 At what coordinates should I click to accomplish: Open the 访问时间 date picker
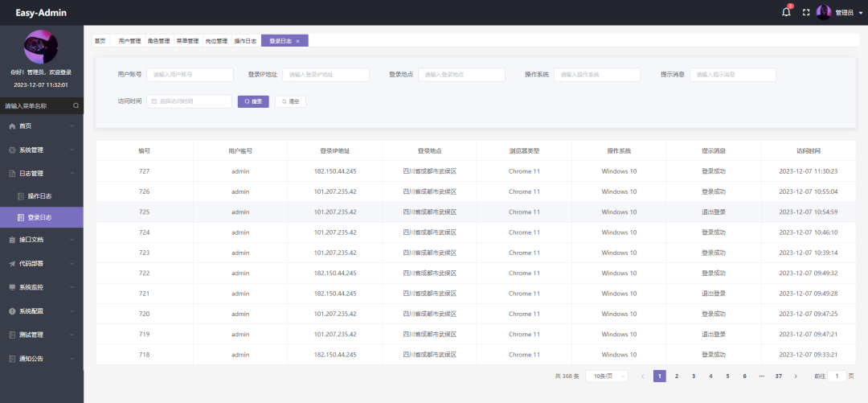[190, 101]
